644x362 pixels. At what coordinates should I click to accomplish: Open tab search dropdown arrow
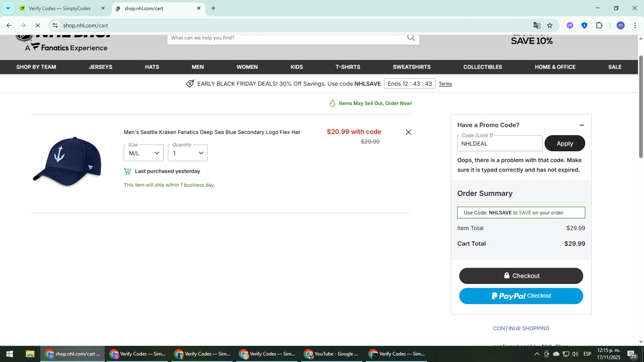(8, 8)
